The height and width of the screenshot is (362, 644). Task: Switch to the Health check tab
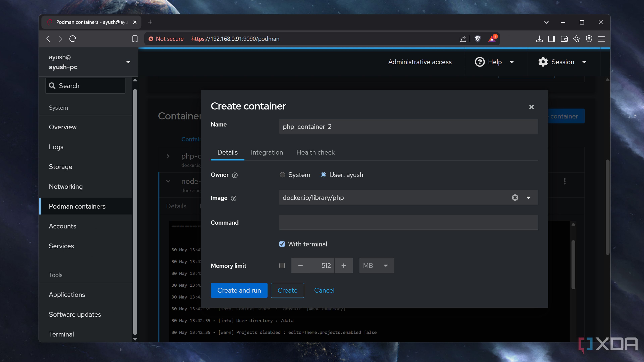click(315, 152)
